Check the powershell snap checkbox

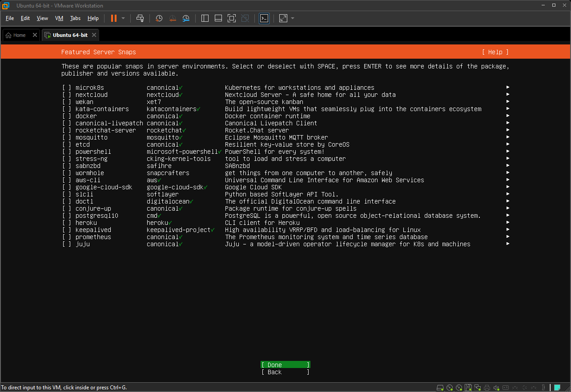tap(67, 152)
